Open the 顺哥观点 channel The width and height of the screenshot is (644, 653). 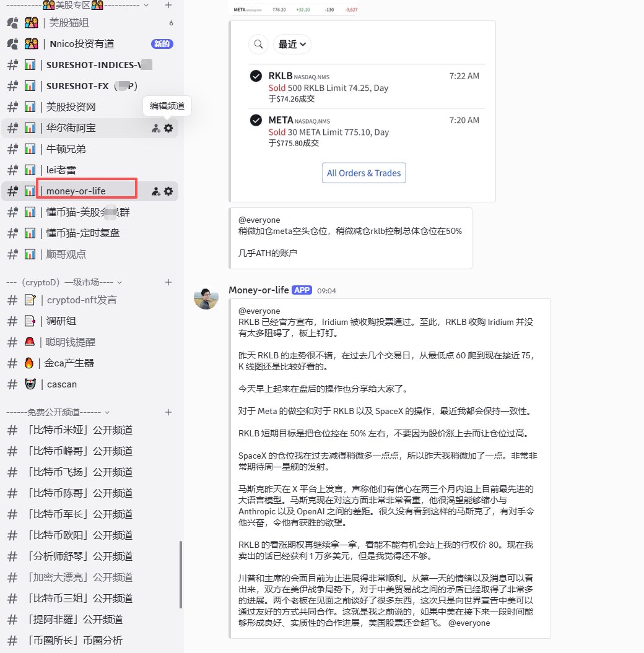point(90,254)
